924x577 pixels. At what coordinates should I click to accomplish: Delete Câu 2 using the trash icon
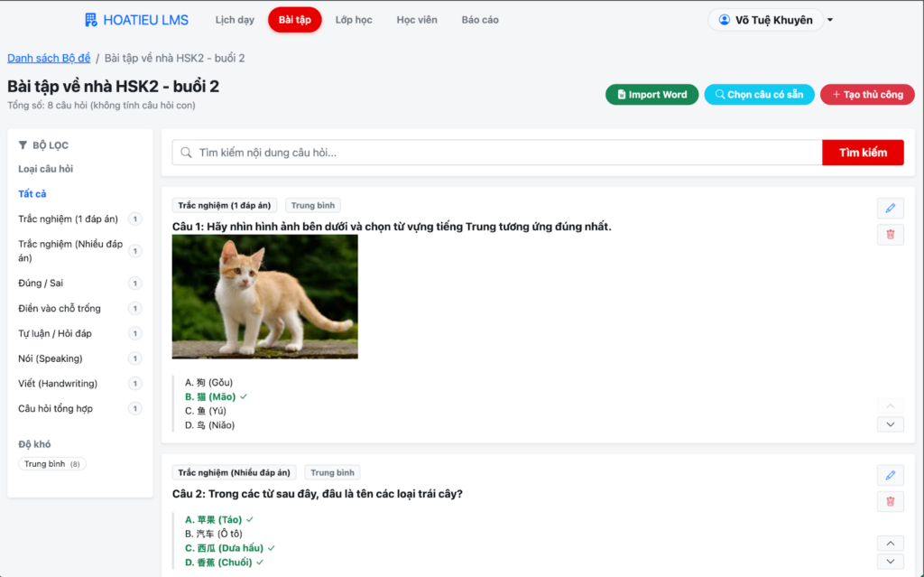tap(890, 501)
